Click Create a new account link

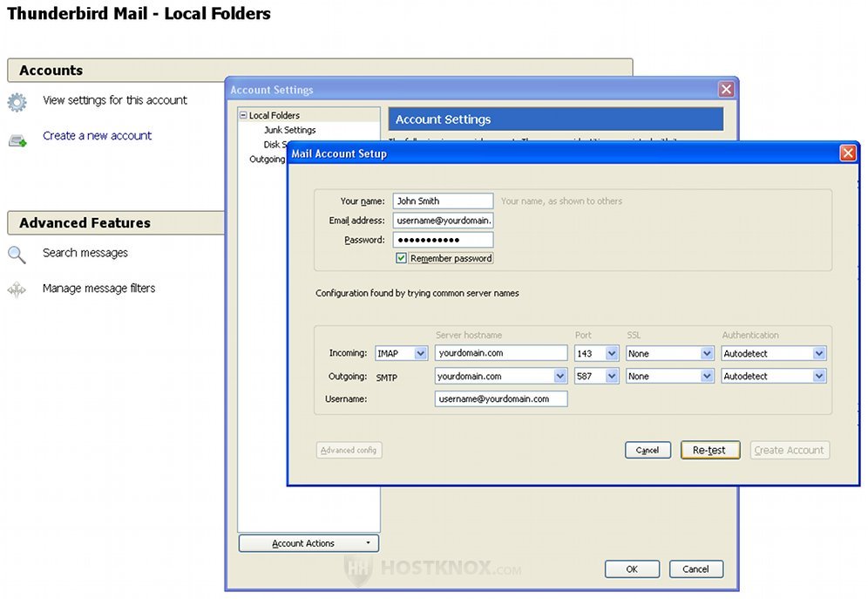(x=98, y=136)
